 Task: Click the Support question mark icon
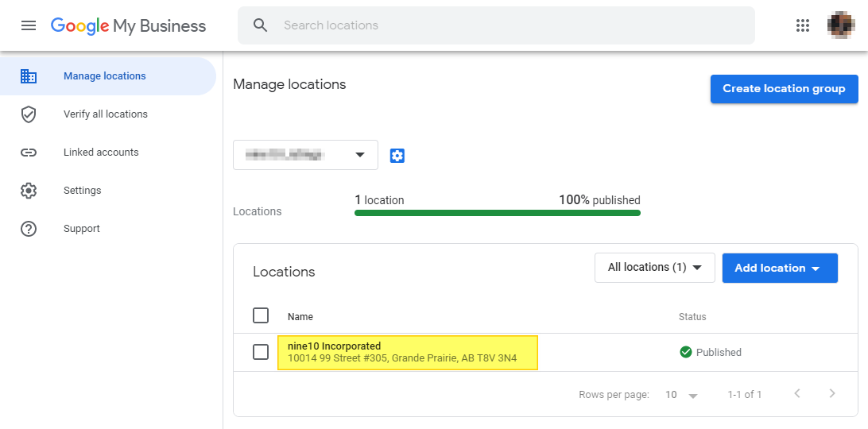29,229
